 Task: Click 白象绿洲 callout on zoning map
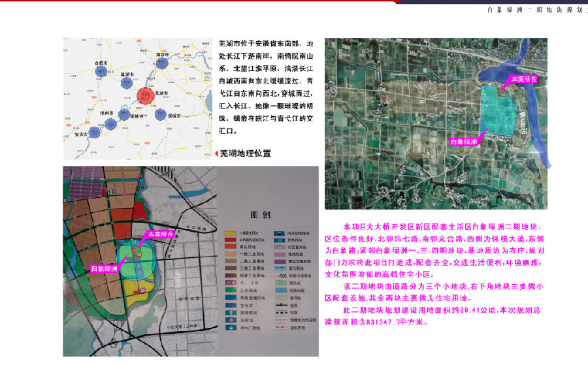pyautogui.click(x=104, y=268)
